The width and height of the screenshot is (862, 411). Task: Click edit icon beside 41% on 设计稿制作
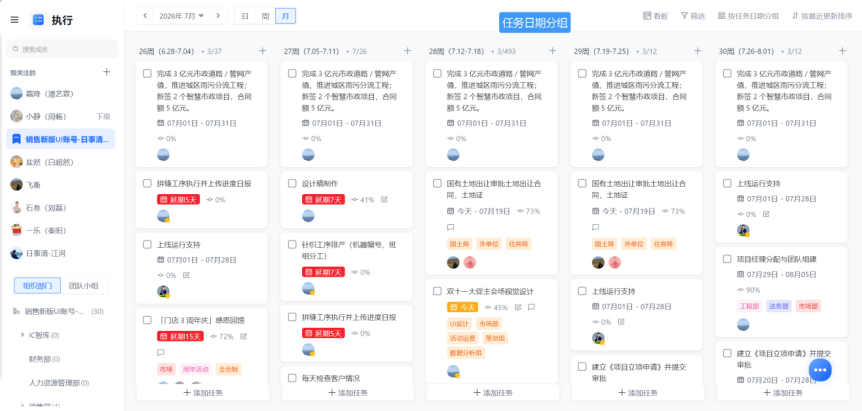point(384,199)
